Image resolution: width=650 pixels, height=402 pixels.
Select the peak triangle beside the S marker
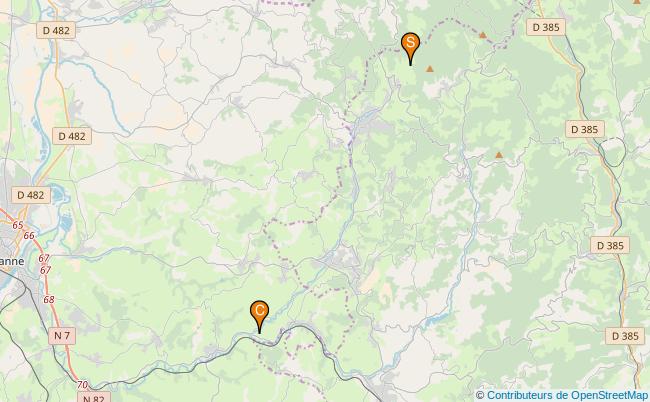(430, 69)
